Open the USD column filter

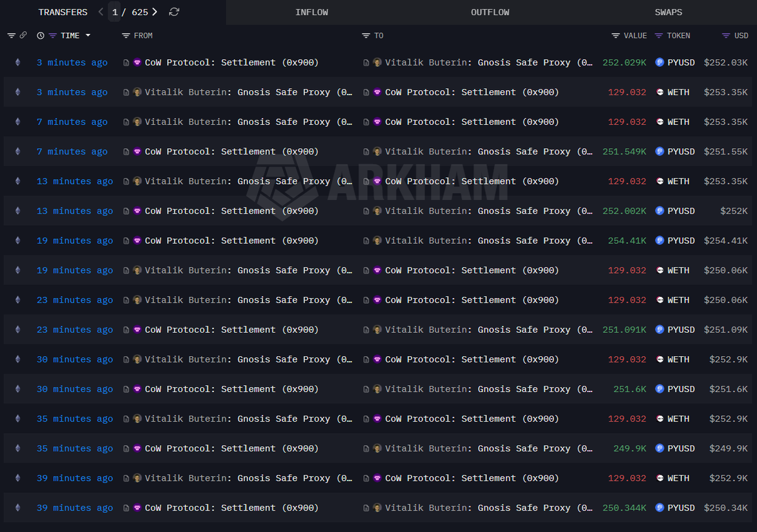(x=726, y=36)
